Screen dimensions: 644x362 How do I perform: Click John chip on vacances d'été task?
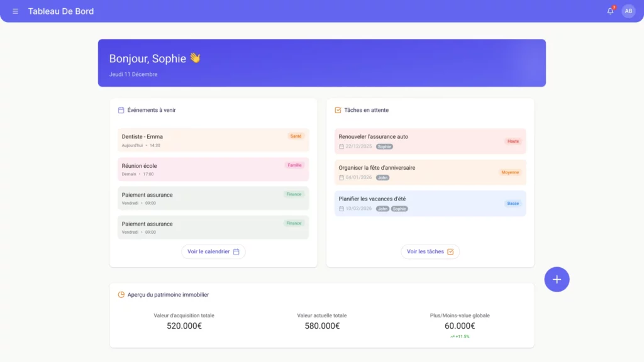pyautogui.click(x=382, y=209)
